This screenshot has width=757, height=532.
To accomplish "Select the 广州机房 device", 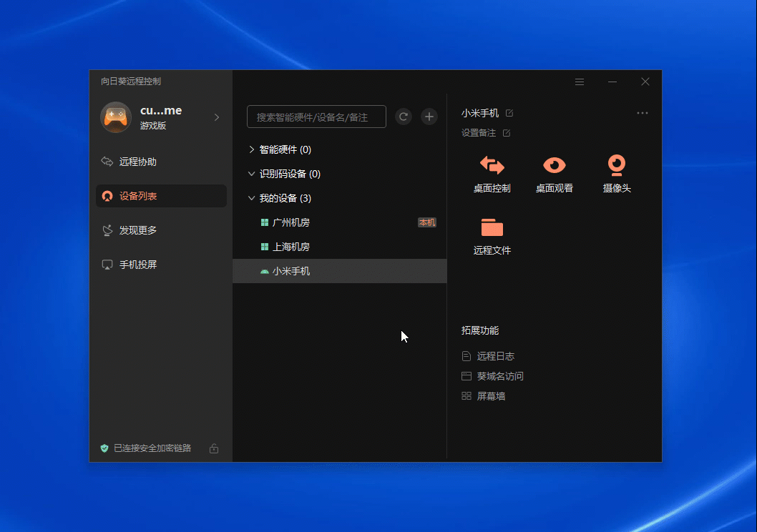I will pos(340,222).
